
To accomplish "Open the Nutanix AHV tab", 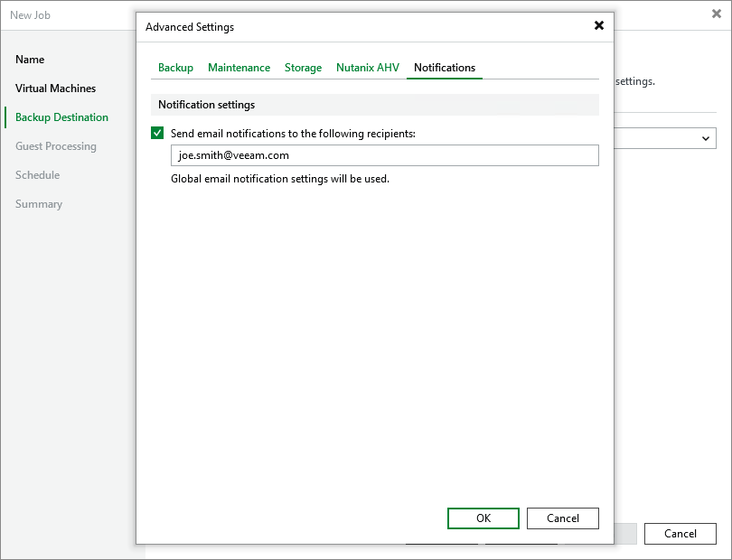I will pyautogui.click(x=367, y=67).
